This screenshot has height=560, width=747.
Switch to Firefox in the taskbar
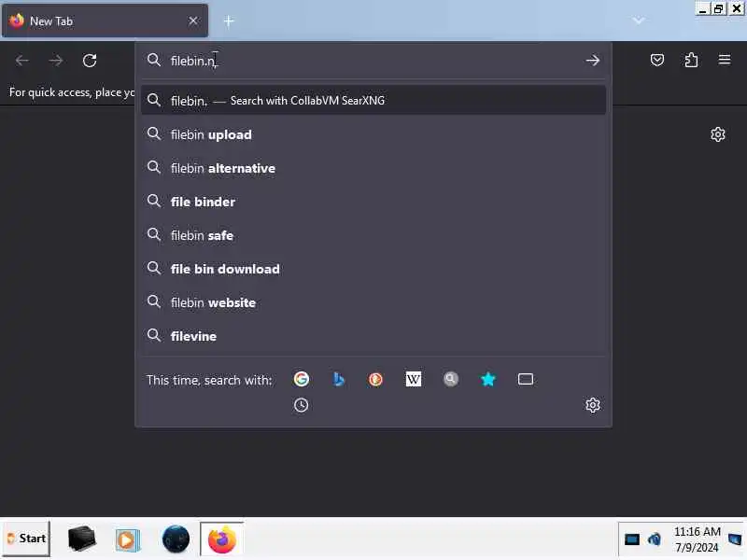pos(222,539)
